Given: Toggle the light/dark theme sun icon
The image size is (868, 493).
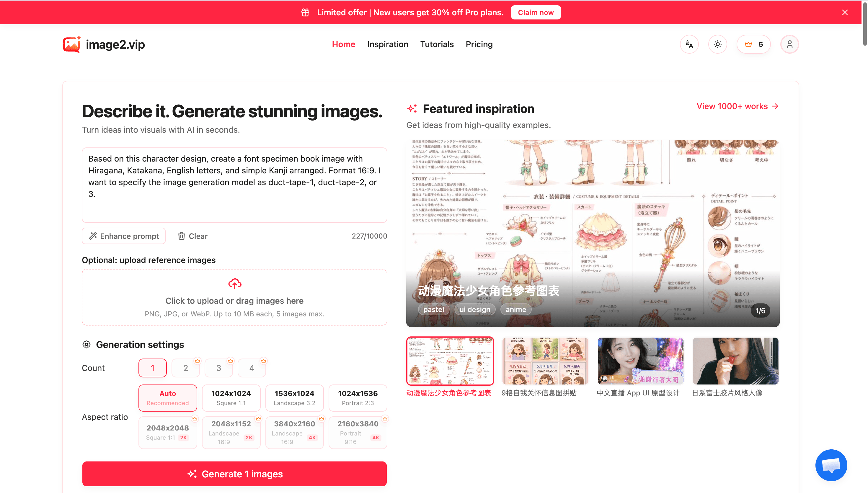Looking at the screenshot, I should pos(717,44).
